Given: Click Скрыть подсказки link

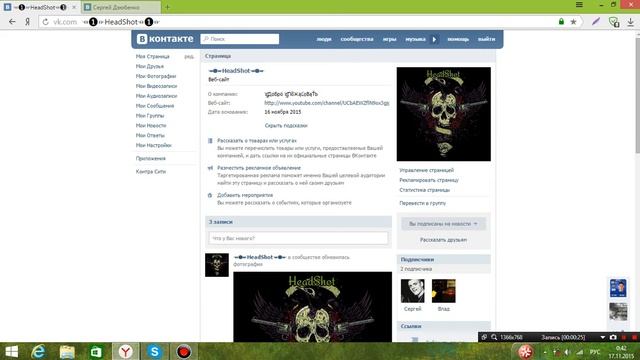Looking at the screenshot, I should (x=286, y=125).
